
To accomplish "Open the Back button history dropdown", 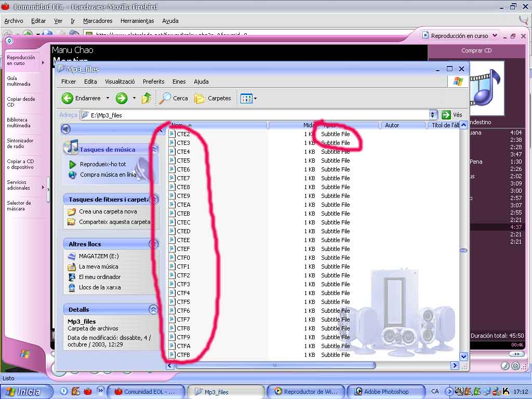I will (108, 98).
